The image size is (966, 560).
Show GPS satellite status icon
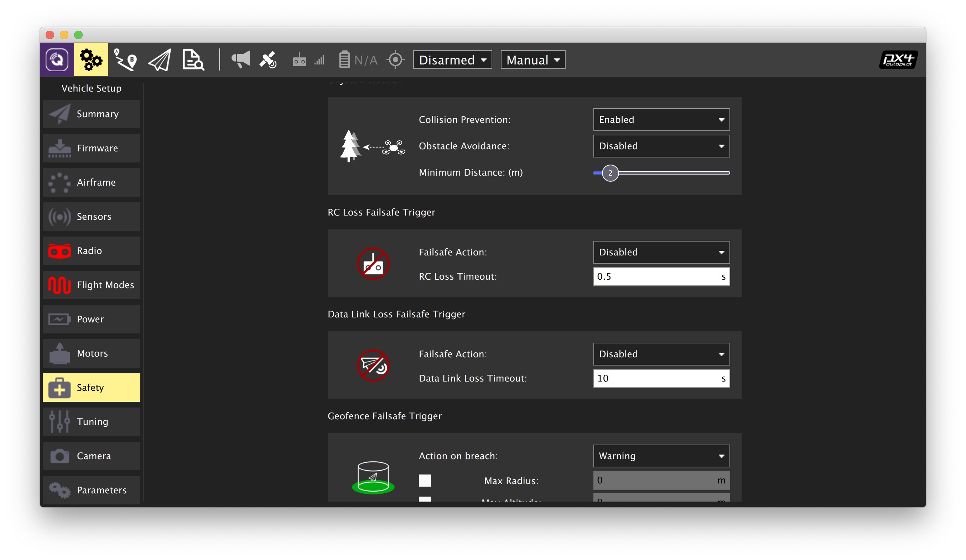268,60
